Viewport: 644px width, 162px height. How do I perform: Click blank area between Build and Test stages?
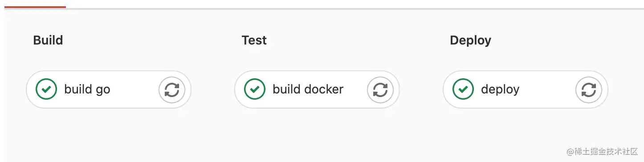pyautogui.click(x=213, y=89)
